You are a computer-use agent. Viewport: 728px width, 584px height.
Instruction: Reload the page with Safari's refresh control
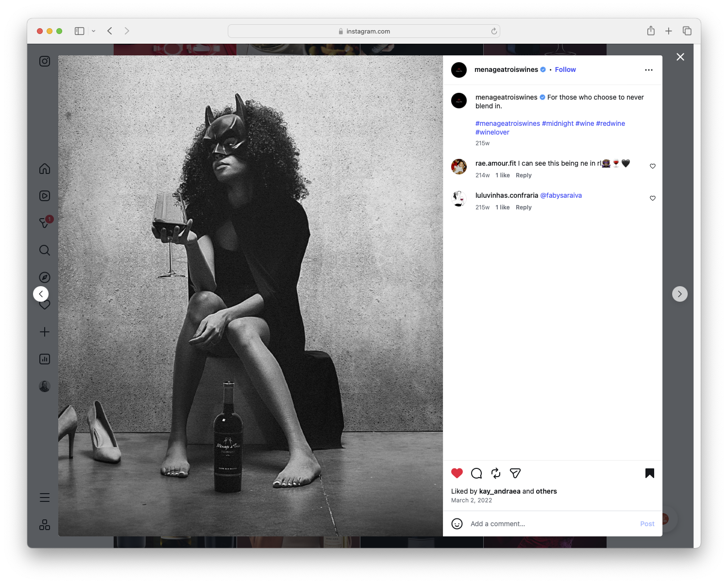tap(493, 31)
